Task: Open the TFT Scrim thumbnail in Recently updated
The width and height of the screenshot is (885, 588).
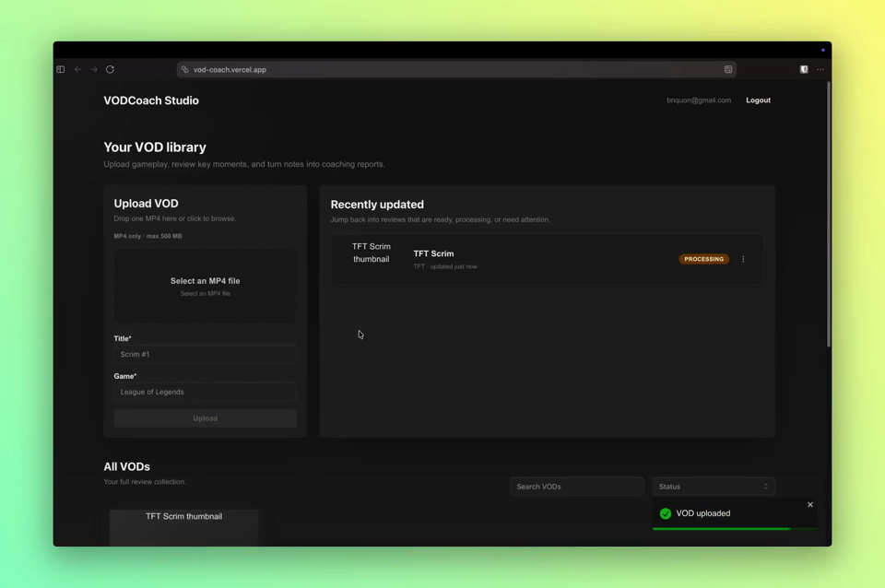Action: click(371, 253)
